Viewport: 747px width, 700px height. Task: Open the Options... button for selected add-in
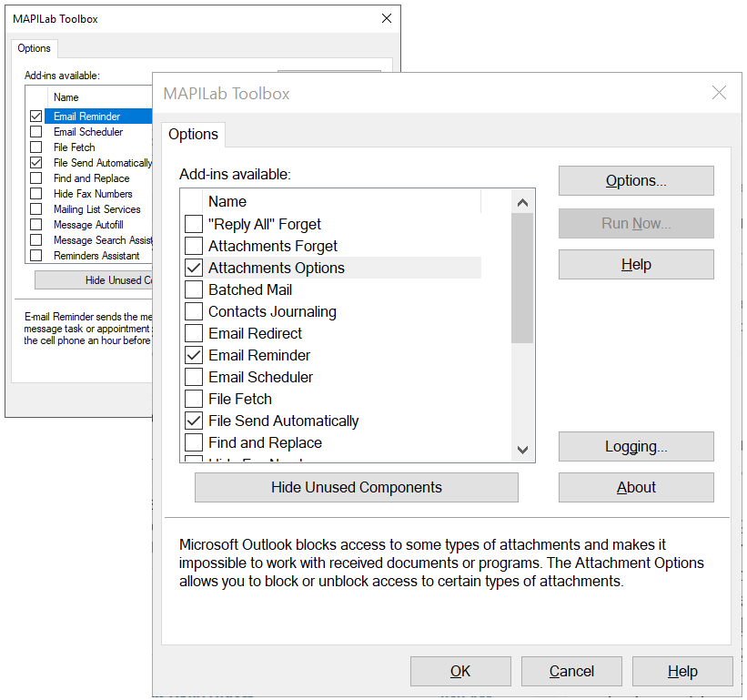pyautogui.click(x=636, y=180)
